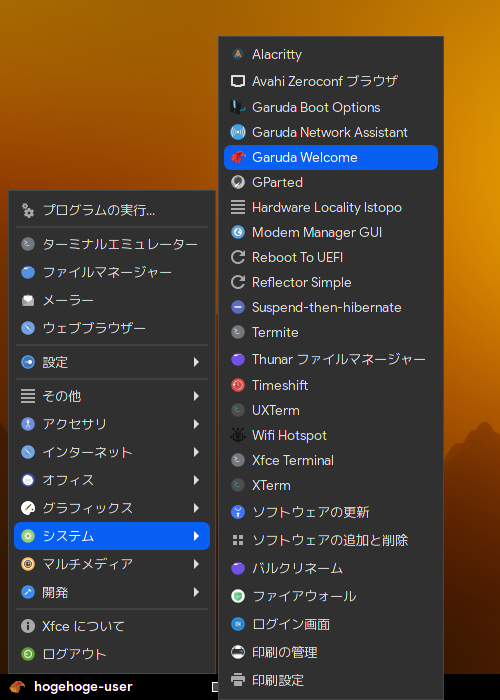Click the Hardware Locality lstopo icon
The width and height of the screenshot is (500, 700).
pyautogui.click(x=238, y=207)
